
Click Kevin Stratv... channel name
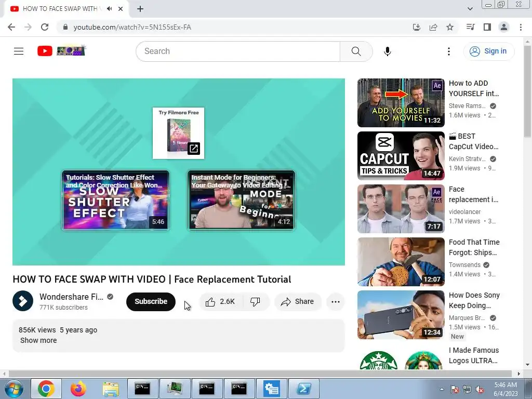coord(467,159)
